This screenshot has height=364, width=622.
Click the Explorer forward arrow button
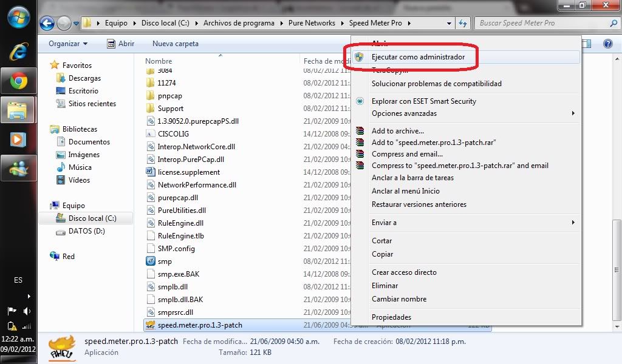63,24
